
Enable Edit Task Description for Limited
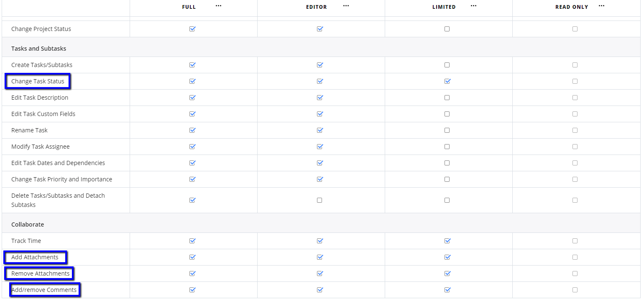click(x=447, y=98)
